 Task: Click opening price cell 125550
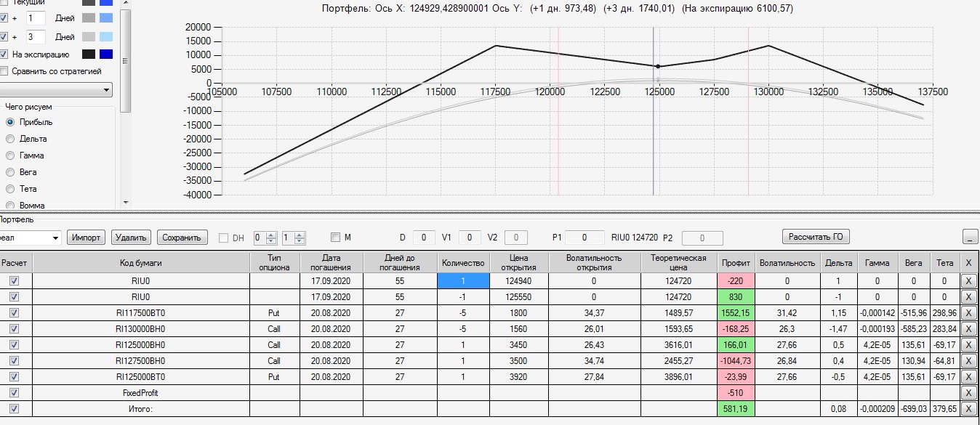(518, 296)
